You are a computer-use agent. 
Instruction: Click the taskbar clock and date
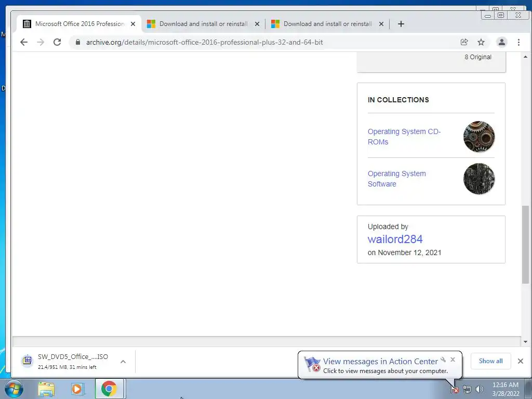click(506, 389)
